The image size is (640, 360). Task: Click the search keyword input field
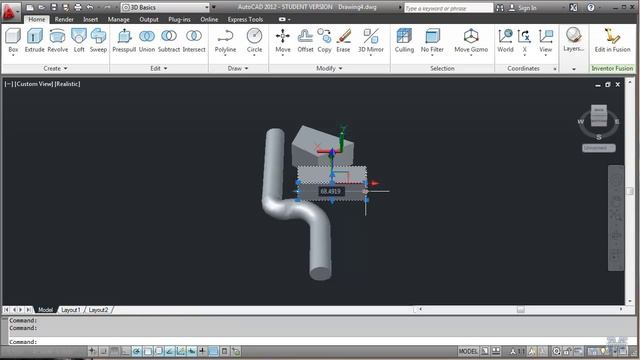(x=449, y=8)
